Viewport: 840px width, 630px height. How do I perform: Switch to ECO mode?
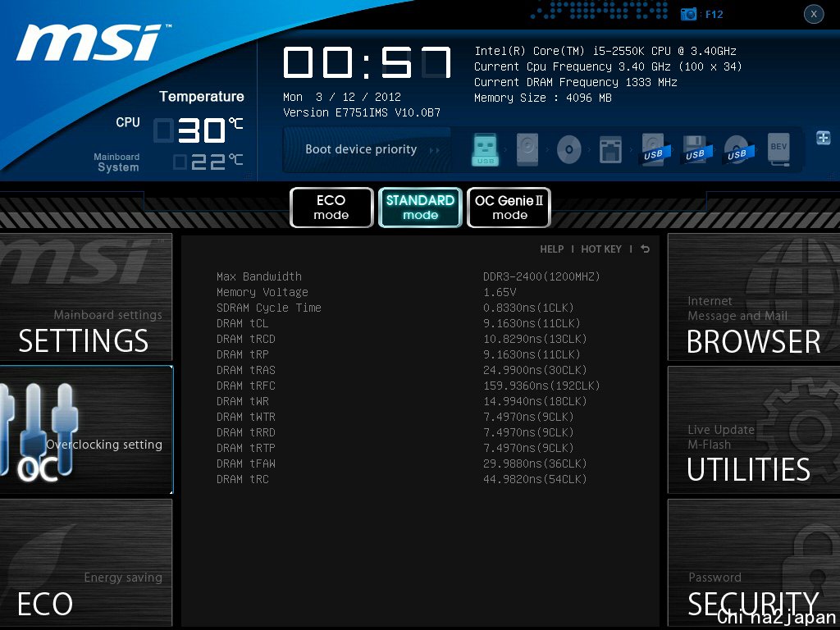331,208
